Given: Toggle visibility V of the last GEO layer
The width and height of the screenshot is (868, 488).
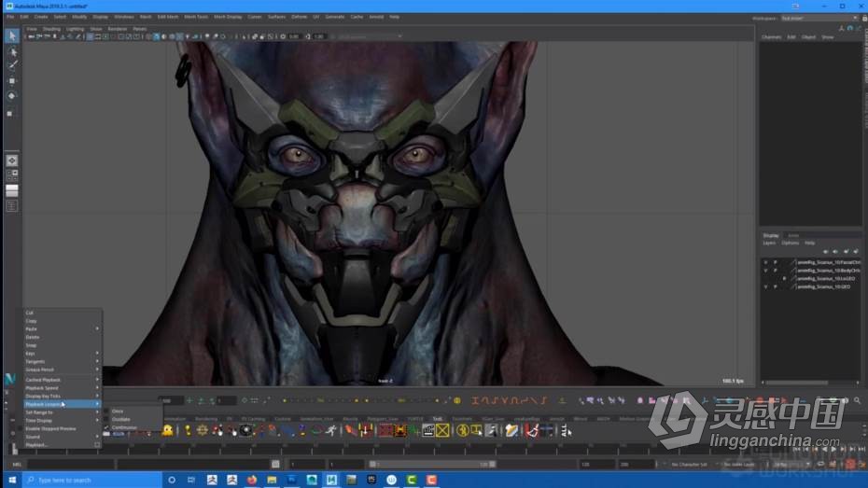Looking at the screenshot, I should [x=765, y=286].
